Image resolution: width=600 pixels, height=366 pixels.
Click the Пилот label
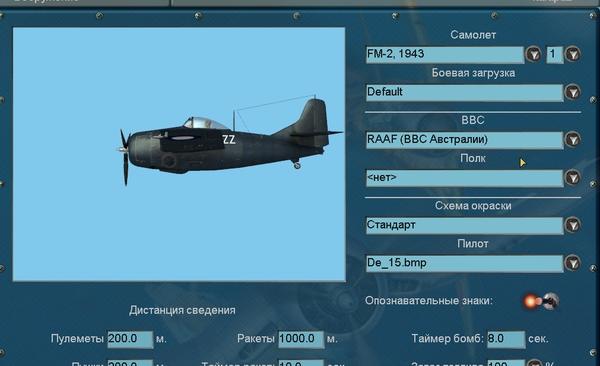473,243
